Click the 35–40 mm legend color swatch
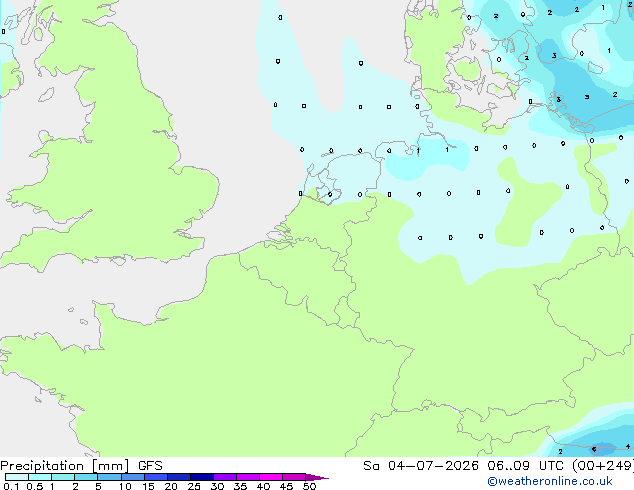Image resolution: width=634 pixels, height=490 pixels. point(248,477)
